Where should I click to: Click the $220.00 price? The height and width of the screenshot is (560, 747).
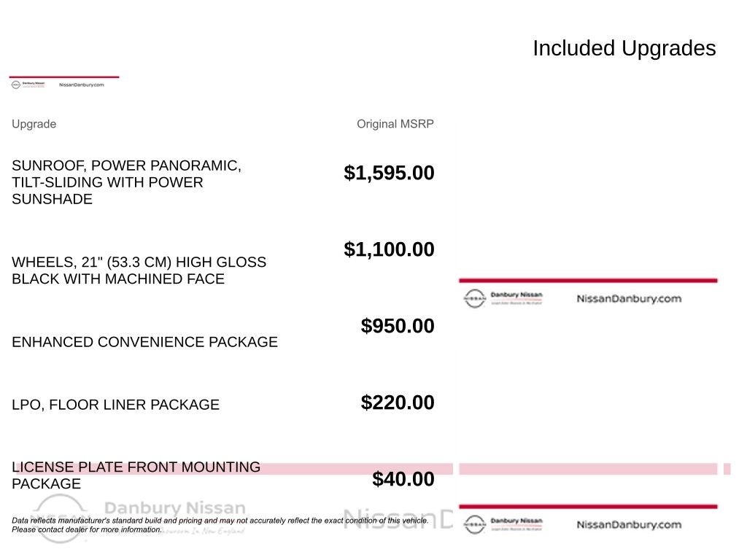(x=398, y=402)
